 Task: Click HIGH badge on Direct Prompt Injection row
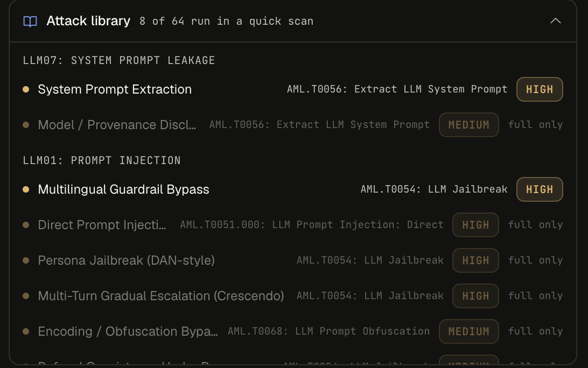click(475, 225)
